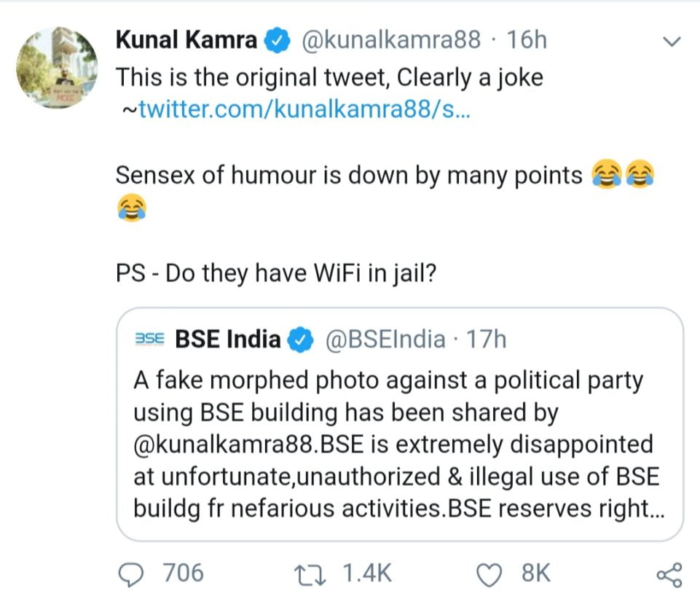Click the share icon
Image resolution: width=700 pixels, height=612 pixels.
[x=669, y=575]
